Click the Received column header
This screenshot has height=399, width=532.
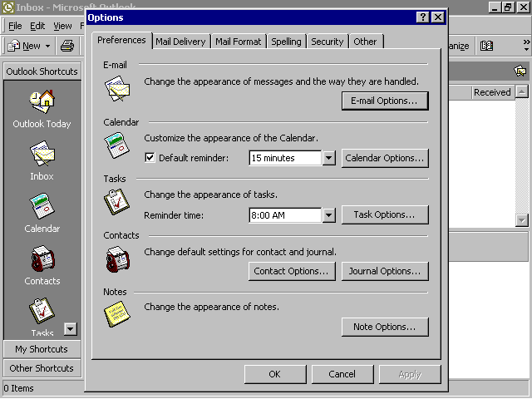point(492,92)
